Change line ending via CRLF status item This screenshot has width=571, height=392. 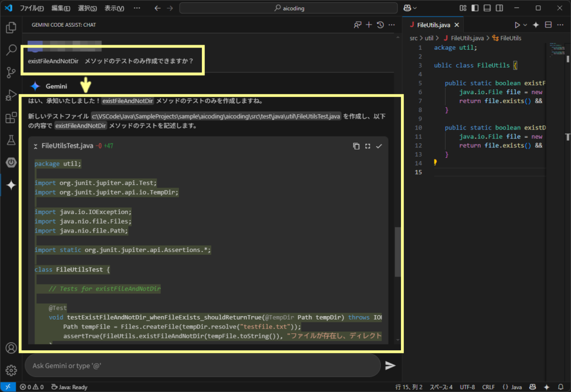point(488,387)
